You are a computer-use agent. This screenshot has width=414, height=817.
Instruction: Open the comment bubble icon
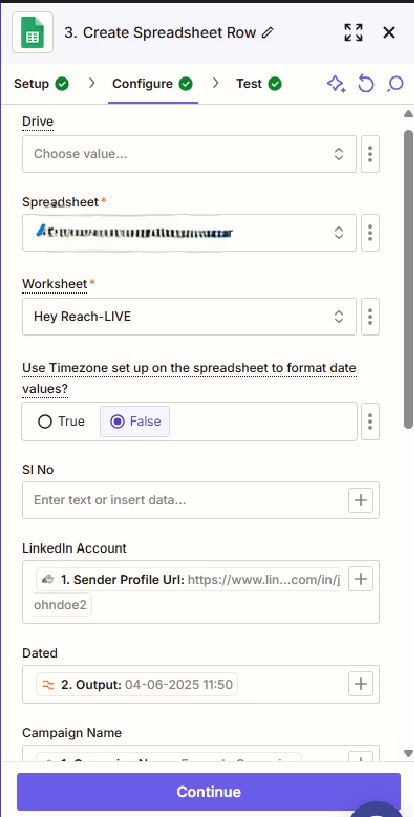[x=395, y=83]
